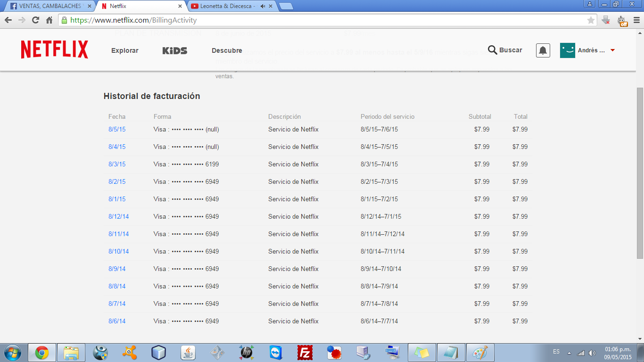Go back with the browser back arrow
This screenshot has height=362, width=644.
[x=8, y=20]
